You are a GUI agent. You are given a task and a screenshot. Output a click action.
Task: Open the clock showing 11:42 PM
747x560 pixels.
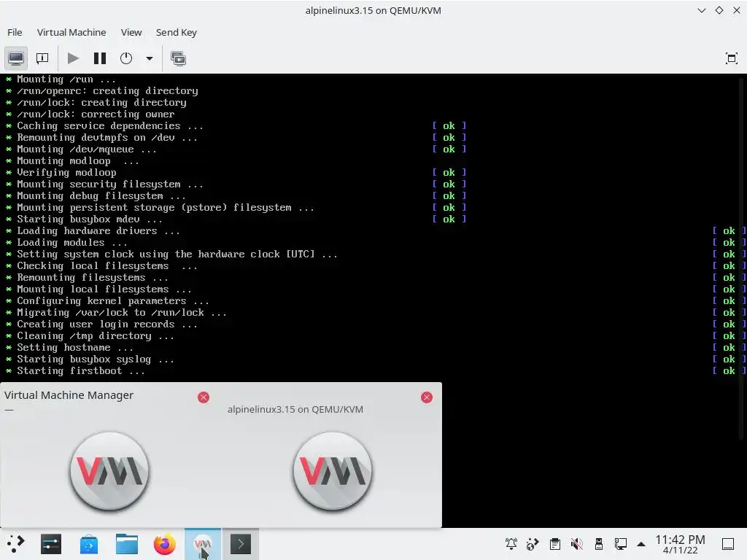click(x=680, y=544)
